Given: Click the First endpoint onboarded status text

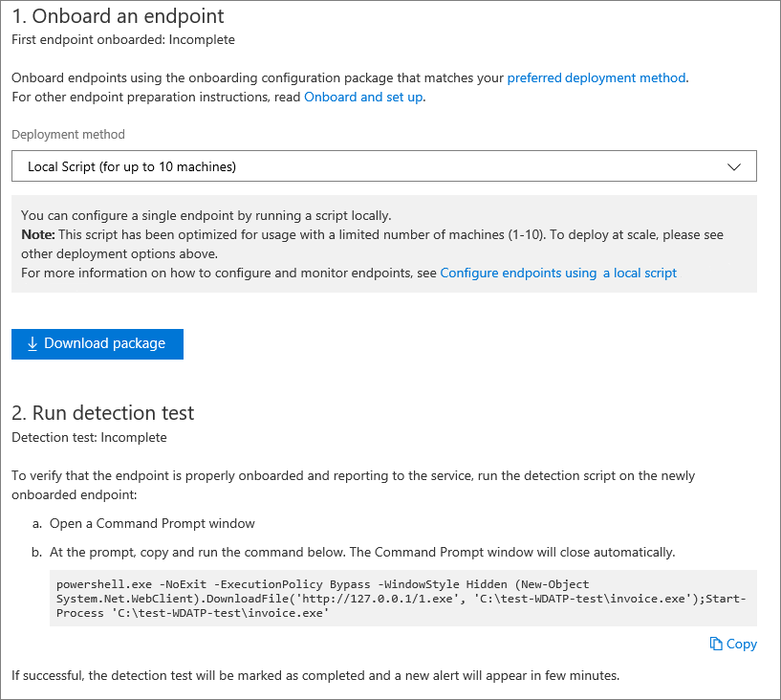Looking at the screenshot, I should [x=122, y=39].
